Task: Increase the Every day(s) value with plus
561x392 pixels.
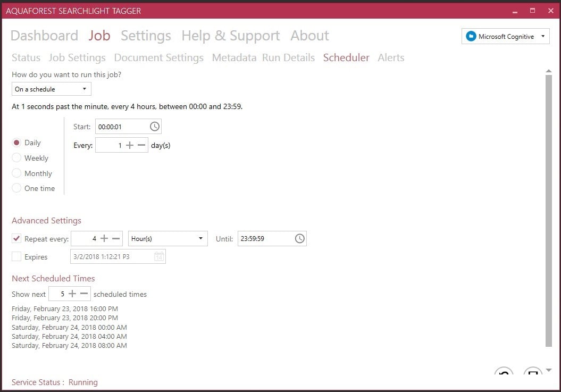Action: click(130, 145)
